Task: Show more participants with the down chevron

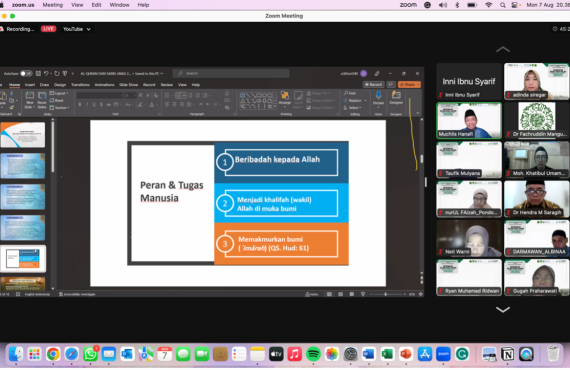Action: 503,310
